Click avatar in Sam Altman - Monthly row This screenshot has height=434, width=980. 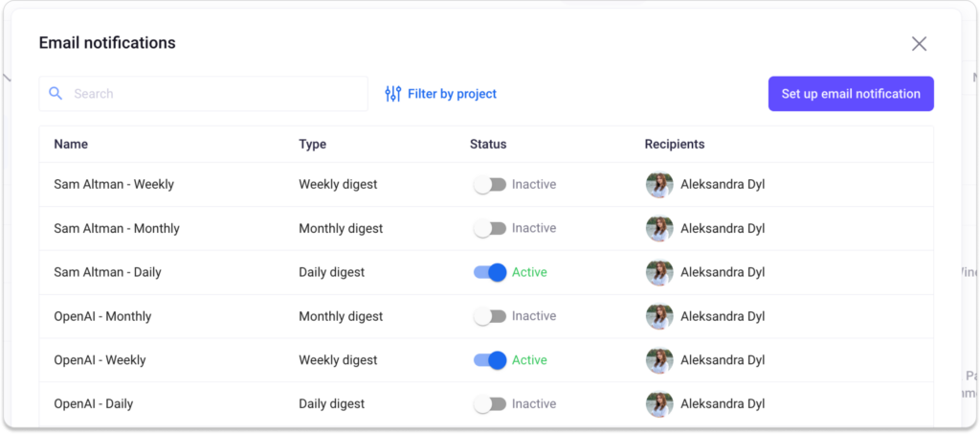click(x=659, y=229)
